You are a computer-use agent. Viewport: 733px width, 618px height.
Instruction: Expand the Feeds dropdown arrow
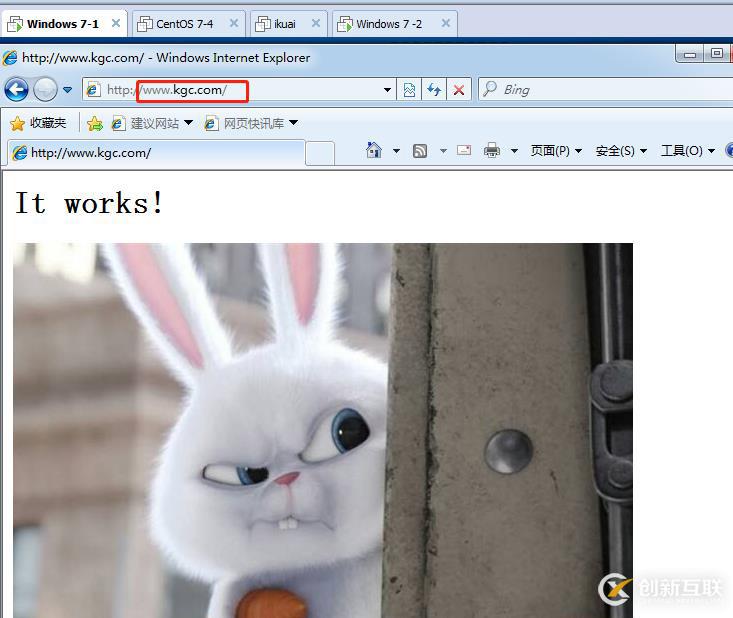tap(443, 151)
